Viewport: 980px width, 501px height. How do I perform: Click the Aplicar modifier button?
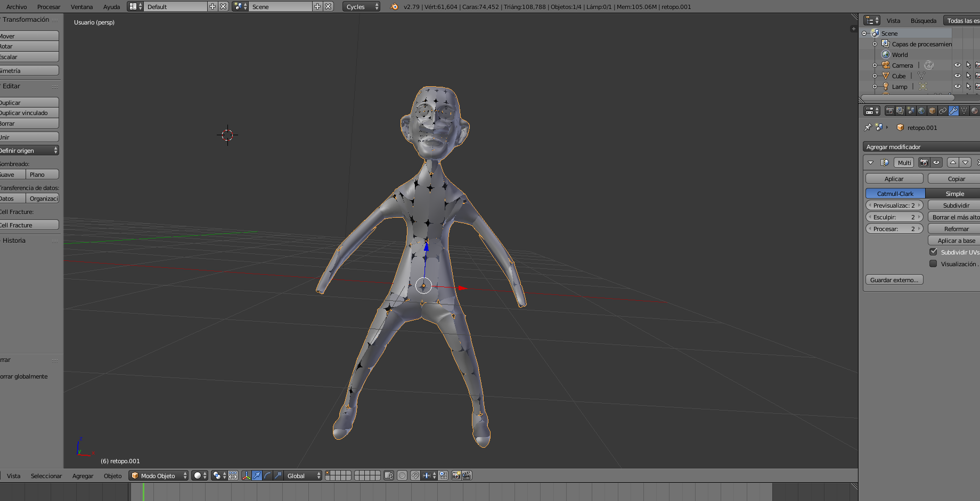point(894,179)
